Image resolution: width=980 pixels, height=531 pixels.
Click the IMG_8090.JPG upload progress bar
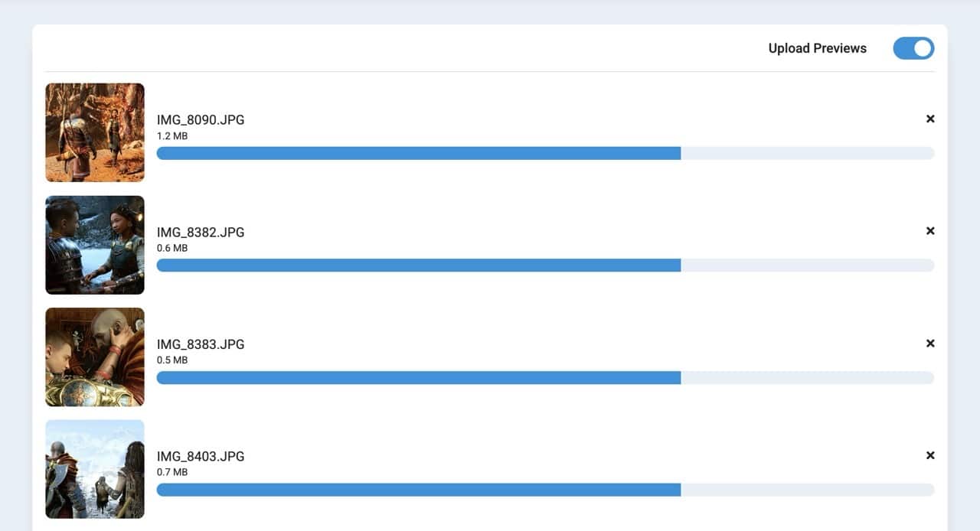(545, 153)
